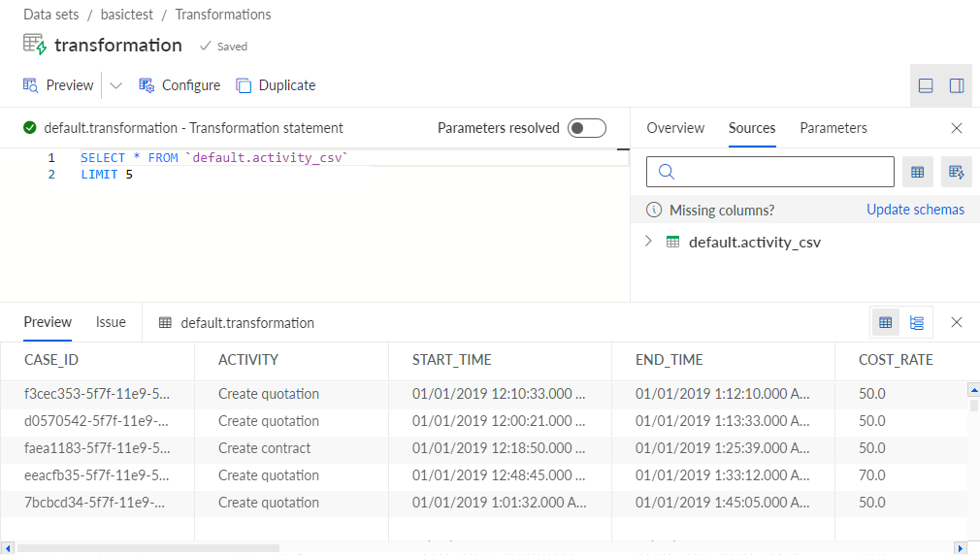The height and width of the screenshot is (555, 980).
Task: Click Data sets in the breadcrumb
Action: tap(51, 15)
